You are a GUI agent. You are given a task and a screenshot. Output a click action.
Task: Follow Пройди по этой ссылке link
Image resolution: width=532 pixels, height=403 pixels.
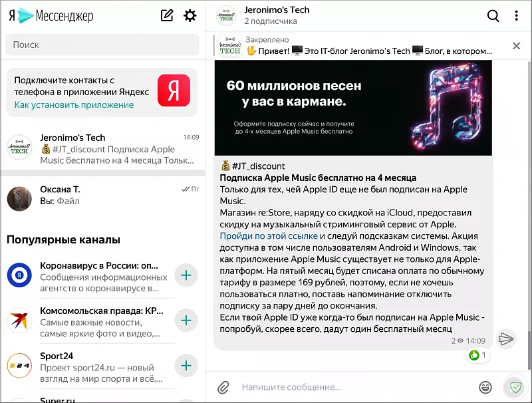269,236
